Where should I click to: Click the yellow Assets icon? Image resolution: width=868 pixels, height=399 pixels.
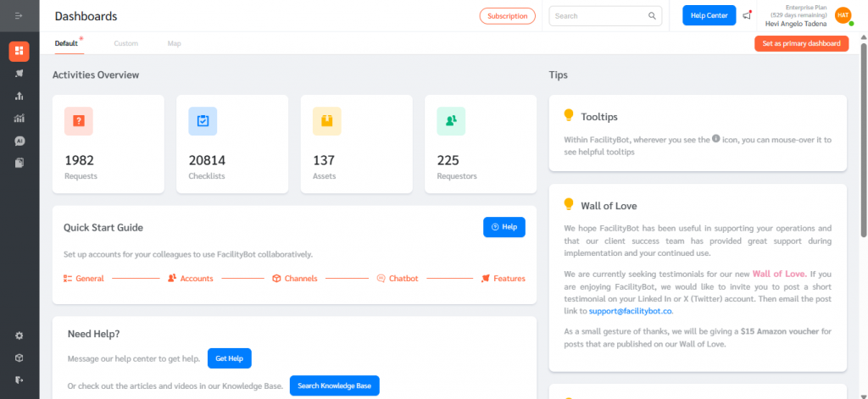pyautogui.click(x=326, y=121)
